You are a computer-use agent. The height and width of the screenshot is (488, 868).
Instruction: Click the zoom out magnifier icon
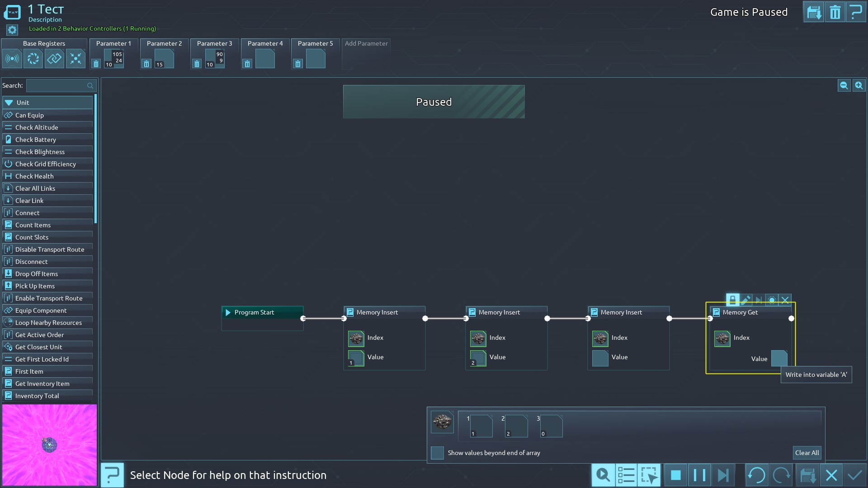(x=844, y=85)
